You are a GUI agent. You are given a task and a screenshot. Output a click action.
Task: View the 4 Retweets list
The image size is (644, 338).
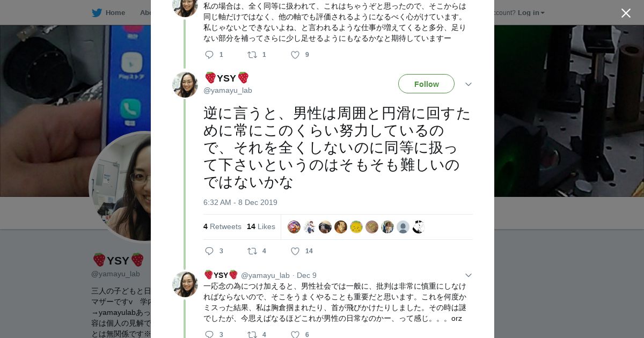click(x=222, y=226)
